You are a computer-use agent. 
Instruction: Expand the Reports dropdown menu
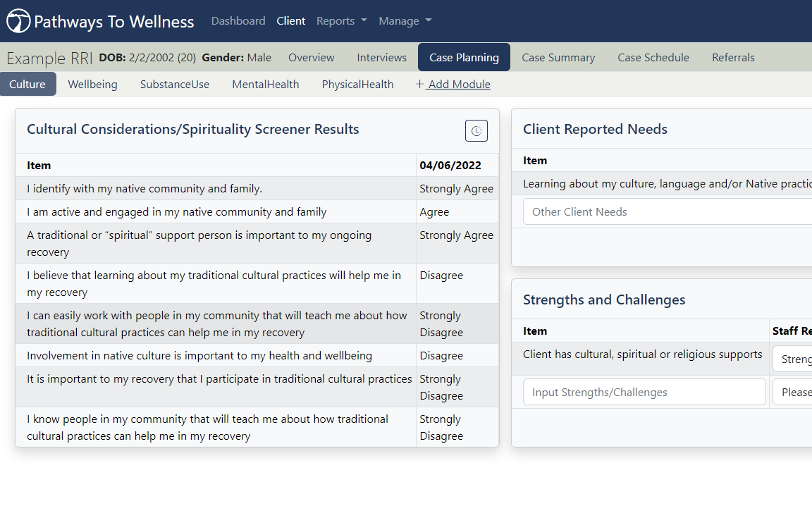[341, 20]
